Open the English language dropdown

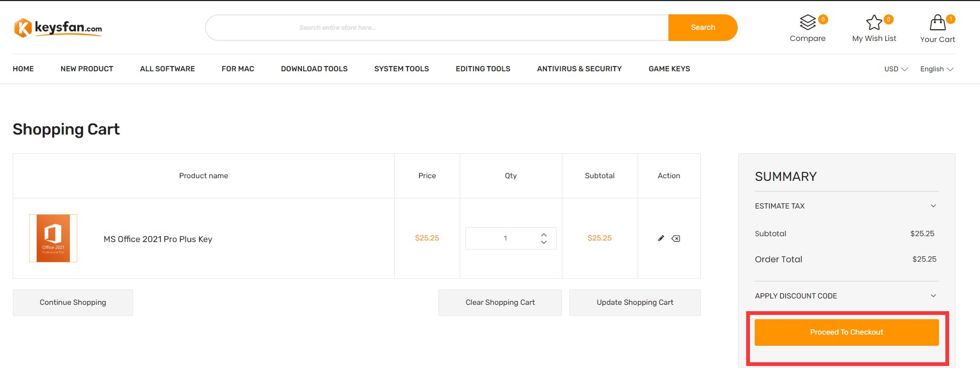coord(937,69)
